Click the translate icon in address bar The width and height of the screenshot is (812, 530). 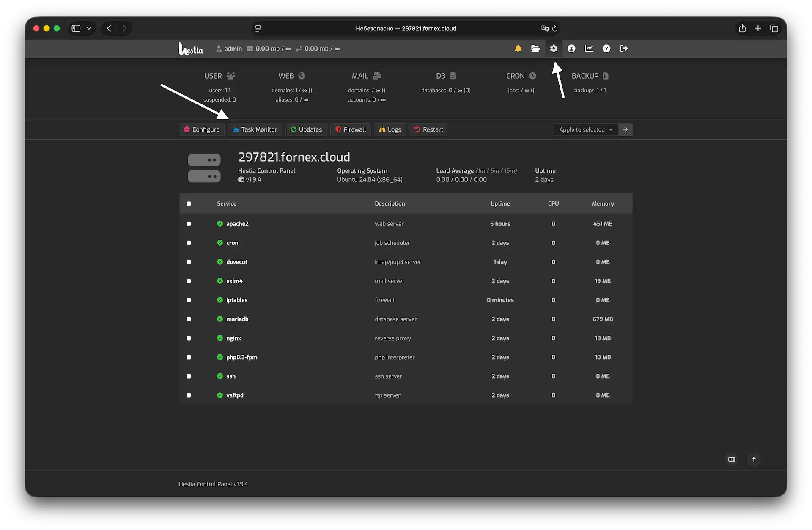pos(545,28)
